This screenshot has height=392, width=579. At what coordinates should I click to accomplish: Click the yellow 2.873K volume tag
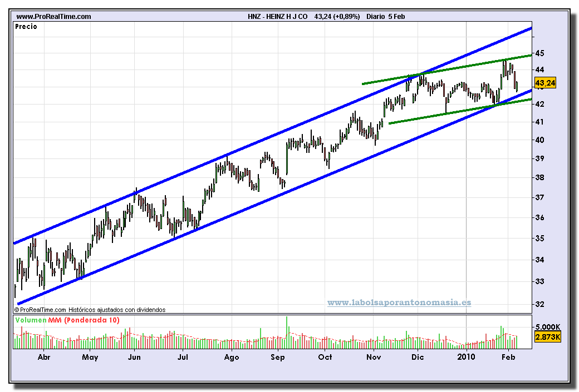(x=548, y=337)
